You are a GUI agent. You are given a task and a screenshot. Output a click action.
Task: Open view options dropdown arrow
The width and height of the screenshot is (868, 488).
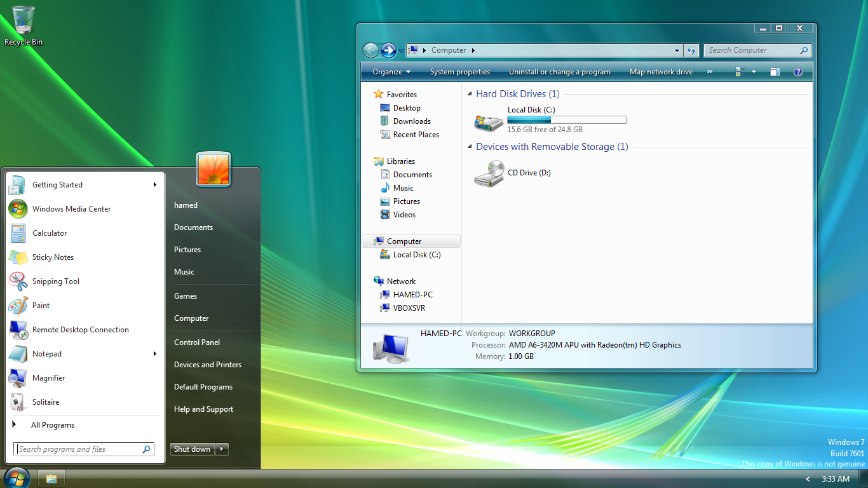[754, 72]
